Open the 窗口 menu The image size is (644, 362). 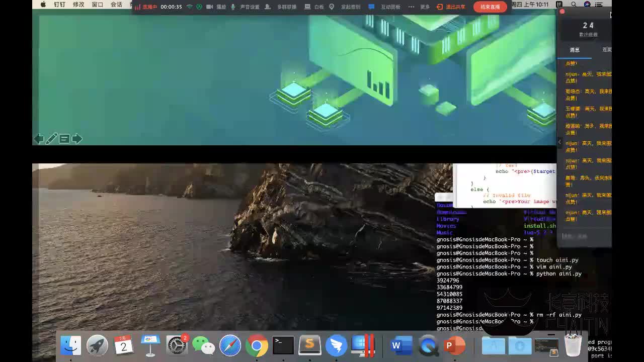coord(98,5)
